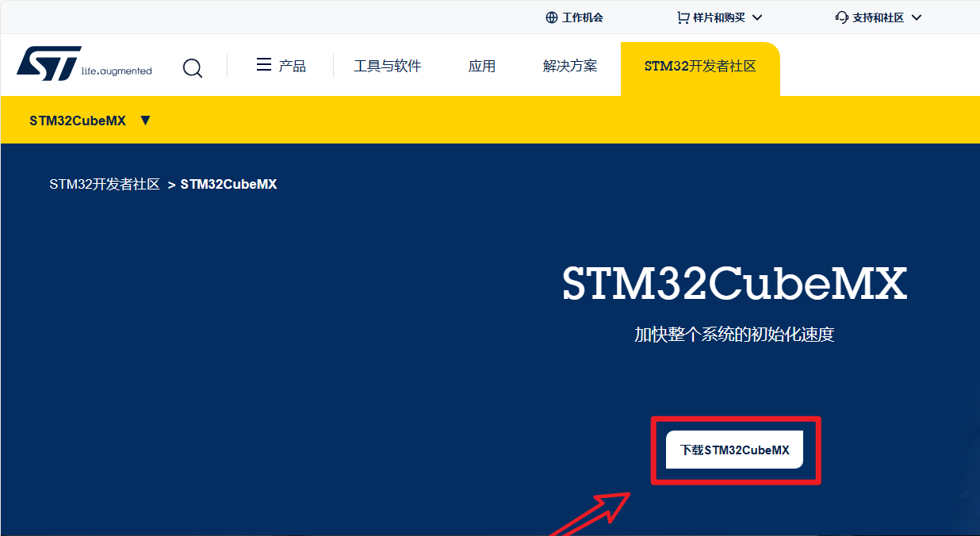Screen dimensions: 980x536
Task: Open the 支持和社区 menu label
Action: pos(879,17)
